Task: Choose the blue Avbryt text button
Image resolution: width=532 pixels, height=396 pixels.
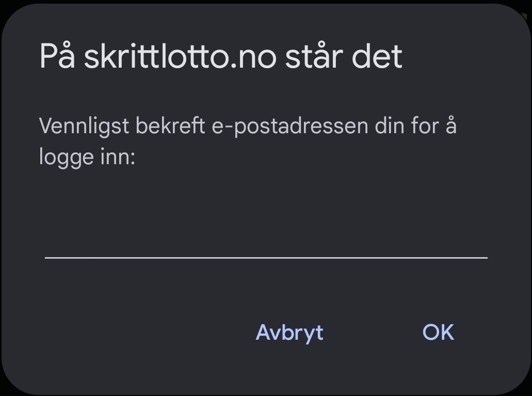Action: coord(289,333)
